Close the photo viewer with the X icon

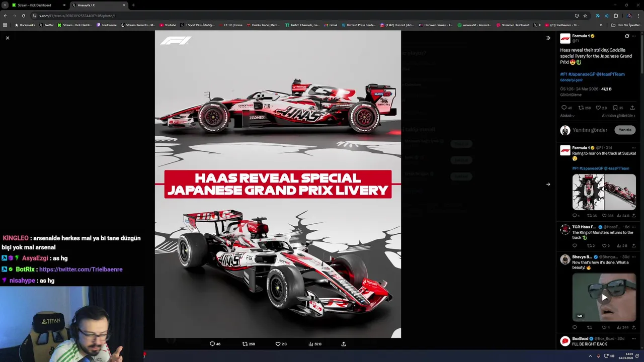(8, 38)
